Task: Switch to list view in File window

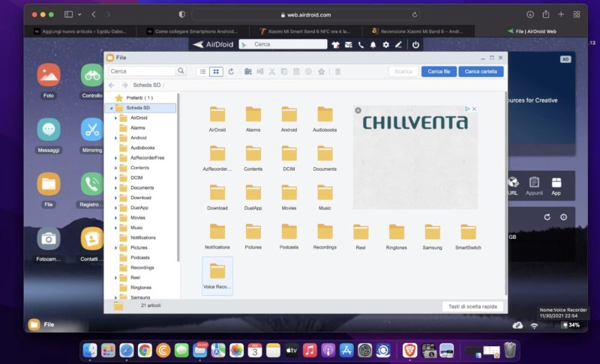Action: (202, 71)
